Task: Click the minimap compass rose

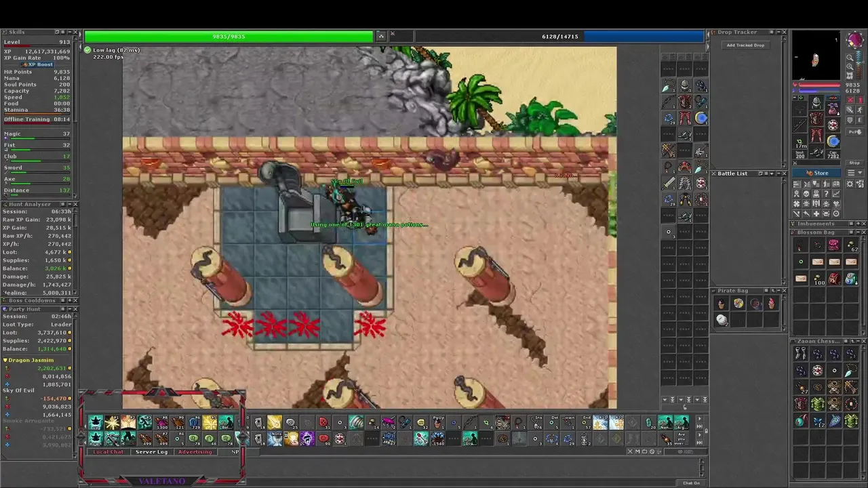Action: [854, 39]
